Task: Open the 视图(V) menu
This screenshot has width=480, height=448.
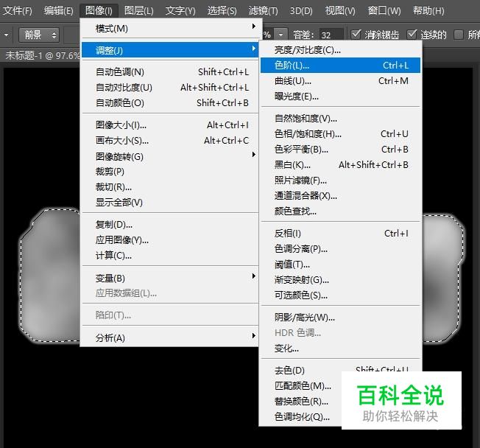Action: [x=340, y=11]
